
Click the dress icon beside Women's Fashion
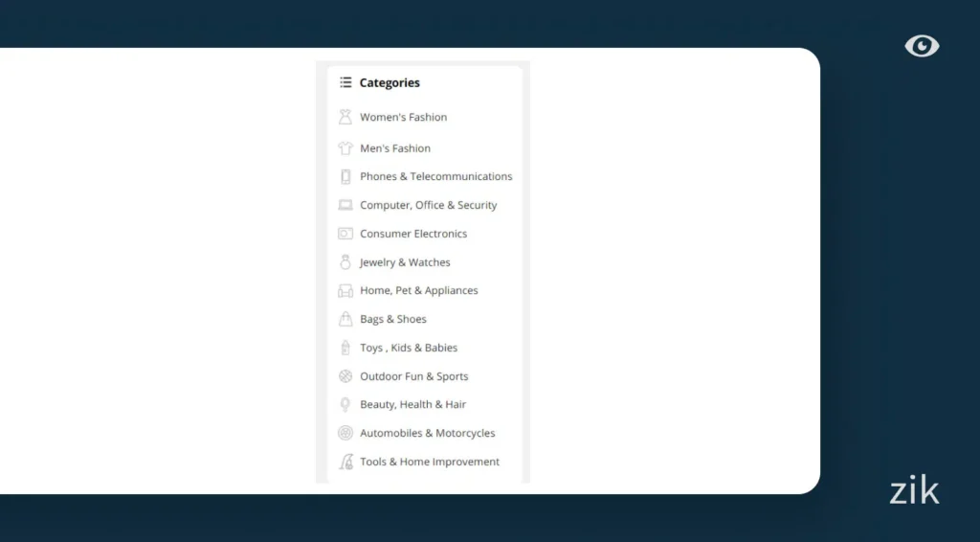click(x=345, y=118)
